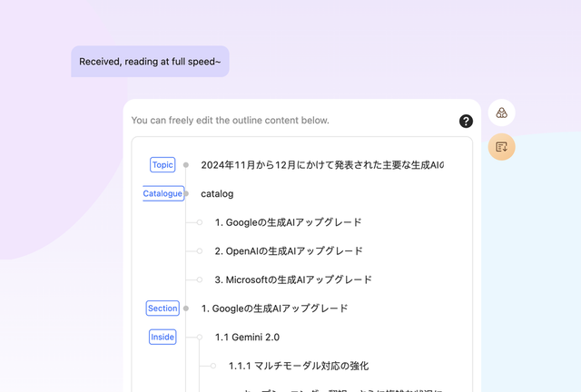Click the three-circles icon button
This screenshot has width=581, height=392.
pos(501,113)
